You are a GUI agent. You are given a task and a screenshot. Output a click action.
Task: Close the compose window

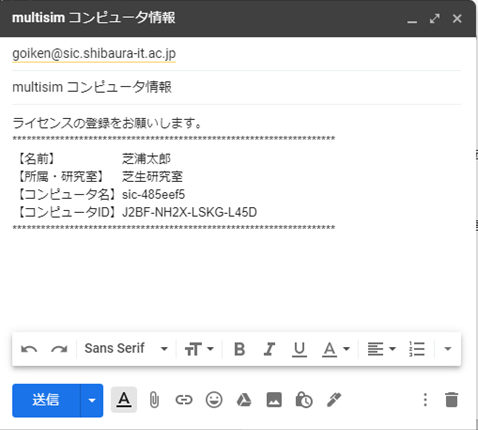point(457,18)
